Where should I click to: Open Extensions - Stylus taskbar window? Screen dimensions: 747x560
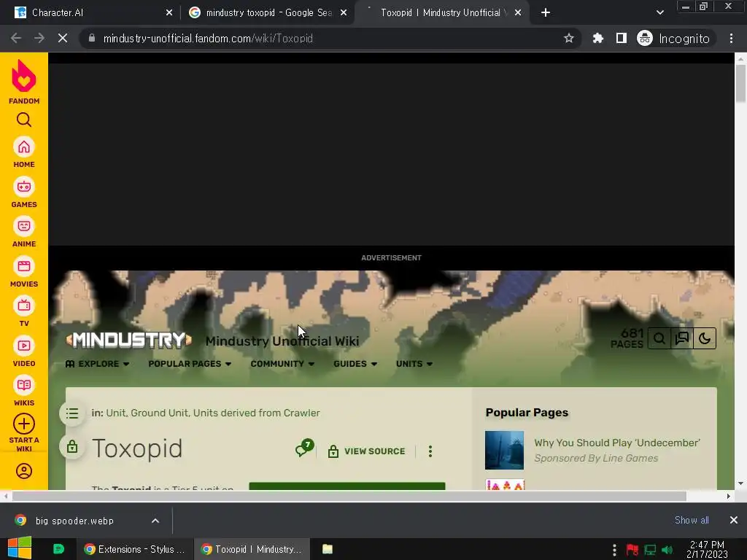pos(135,549)
